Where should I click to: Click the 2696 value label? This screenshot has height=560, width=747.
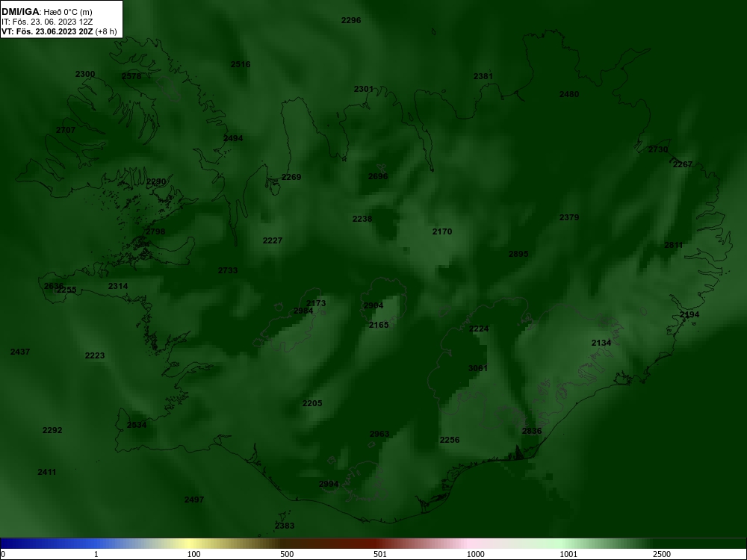[x=378, y=176]
